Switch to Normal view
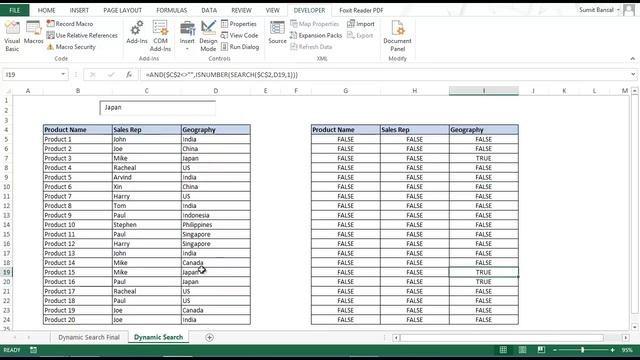The image size is (640, 360). pyautogui.click(x=503, y=350)
